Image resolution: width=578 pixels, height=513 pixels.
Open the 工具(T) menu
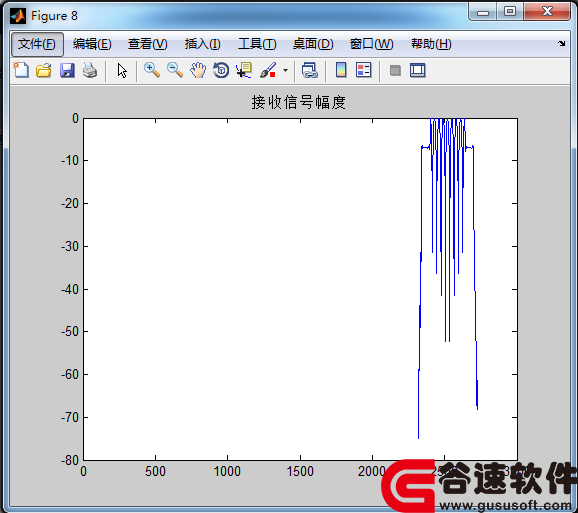tap(257, 44)
